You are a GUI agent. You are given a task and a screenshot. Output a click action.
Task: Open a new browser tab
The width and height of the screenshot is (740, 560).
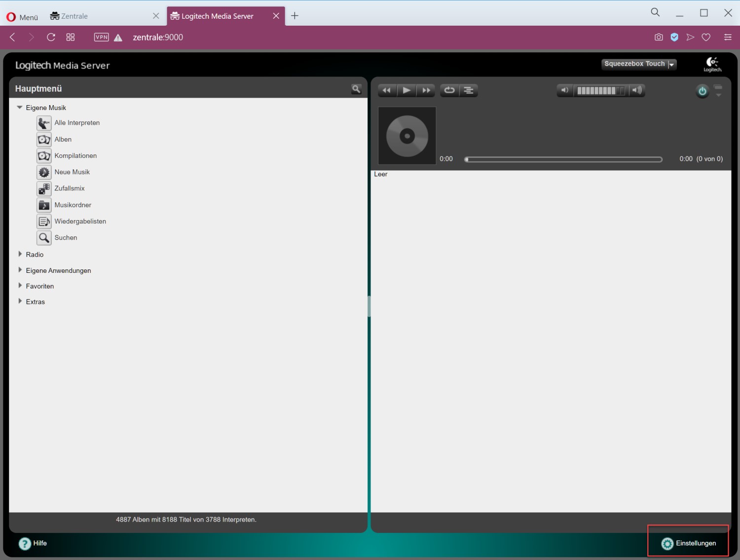pos(295,16)
